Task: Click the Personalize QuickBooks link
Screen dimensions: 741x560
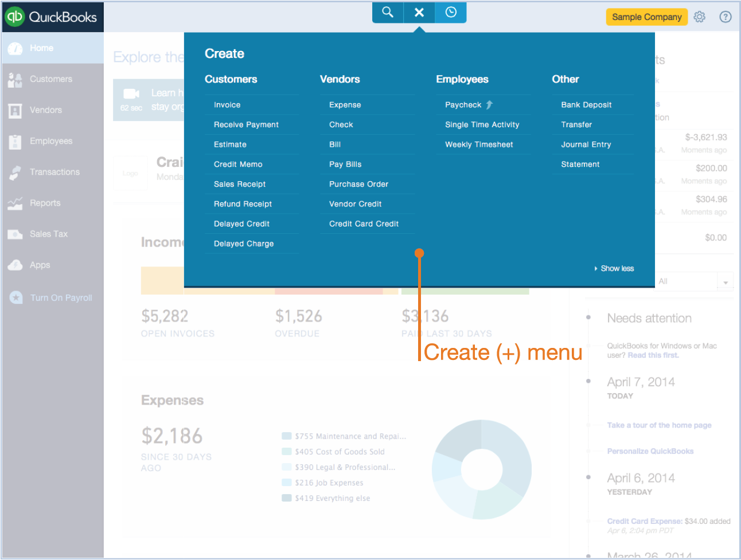Action: pos(650,451)
